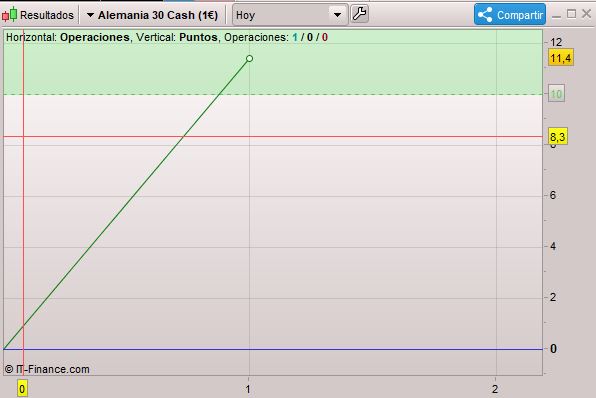Open the Hoy period dropdown
This screenshot has width=596, height=398.
pos(290,15)
